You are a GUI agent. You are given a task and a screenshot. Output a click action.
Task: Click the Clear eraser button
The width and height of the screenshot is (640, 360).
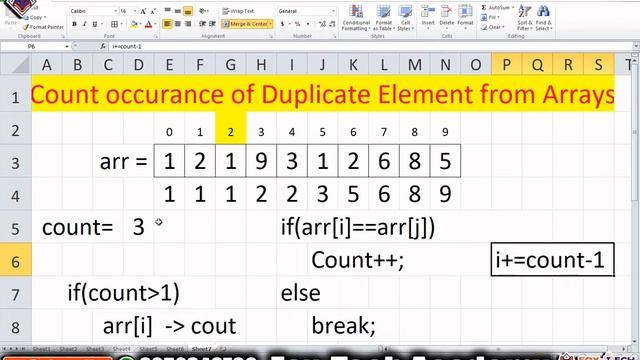point(493,27)
